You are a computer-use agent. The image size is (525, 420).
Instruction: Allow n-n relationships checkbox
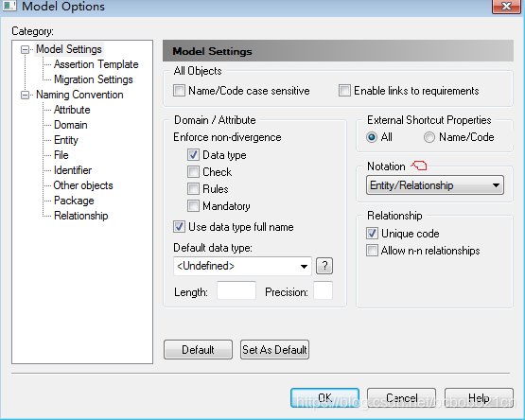pyautogui.click(x=372, y=251)
